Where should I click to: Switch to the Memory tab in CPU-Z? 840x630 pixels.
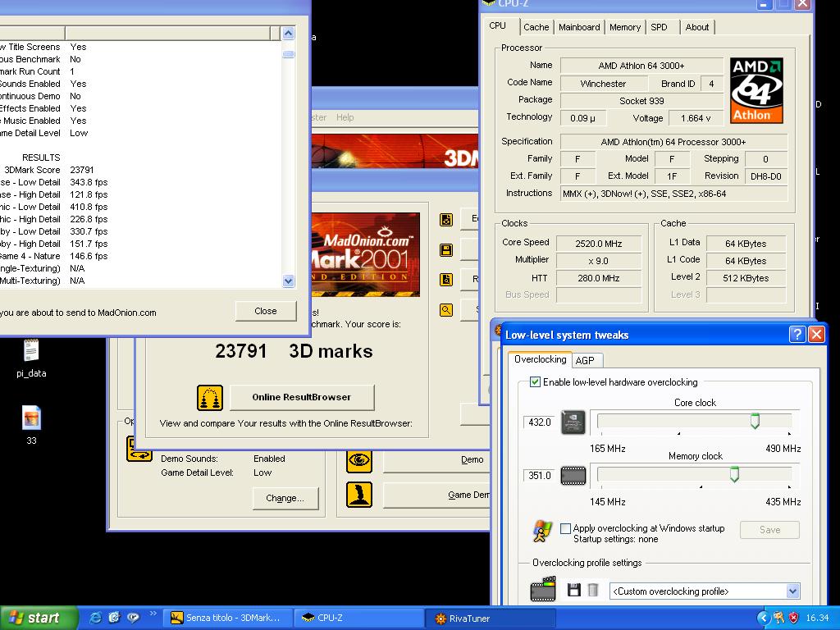624,27
